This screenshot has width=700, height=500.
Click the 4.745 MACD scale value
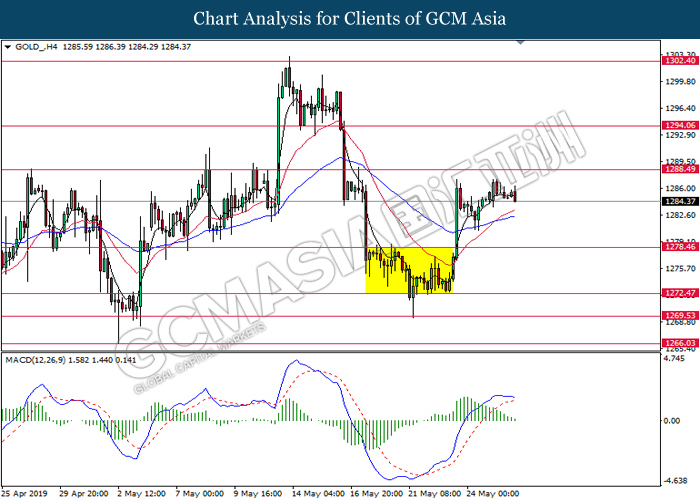click(x=674, y=358)
